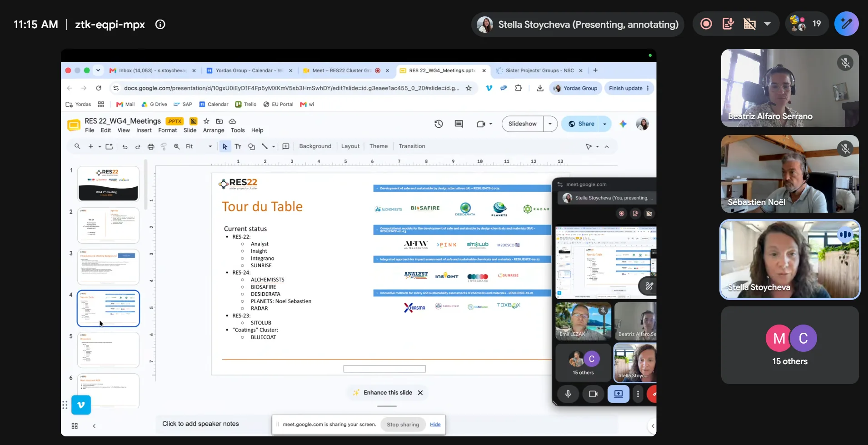This screenshot has width=868, height=445.
Task: Open comments panel in Slides
Action: 459,124
